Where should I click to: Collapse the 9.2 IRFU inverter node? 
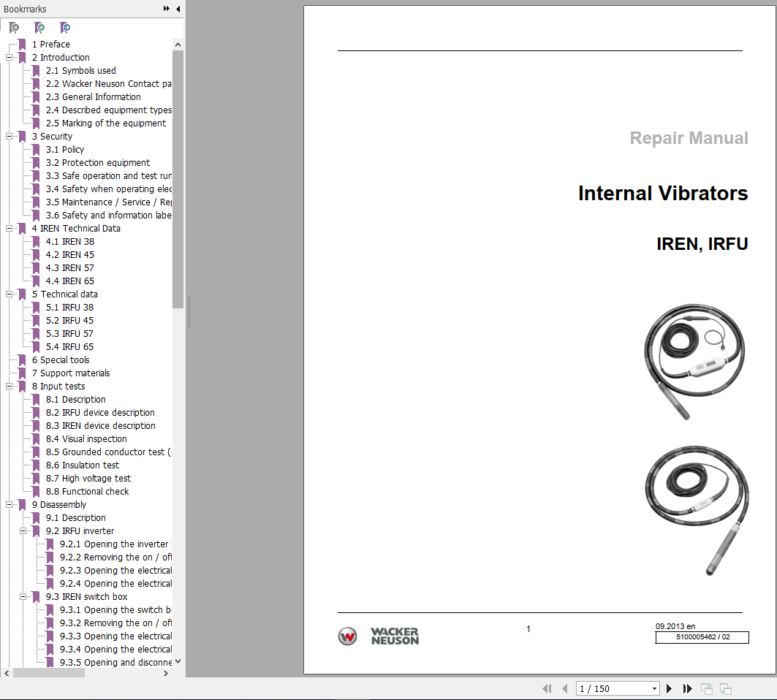point(23,531)
